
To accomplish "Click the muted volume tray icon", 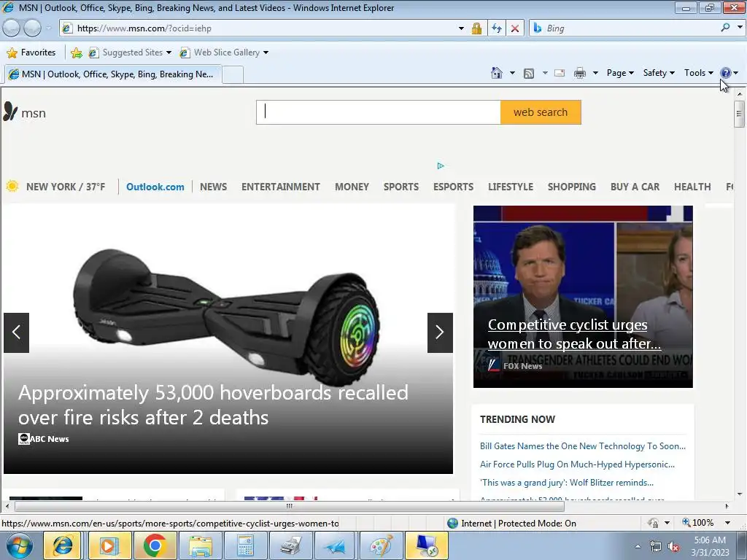I will 673,547.
